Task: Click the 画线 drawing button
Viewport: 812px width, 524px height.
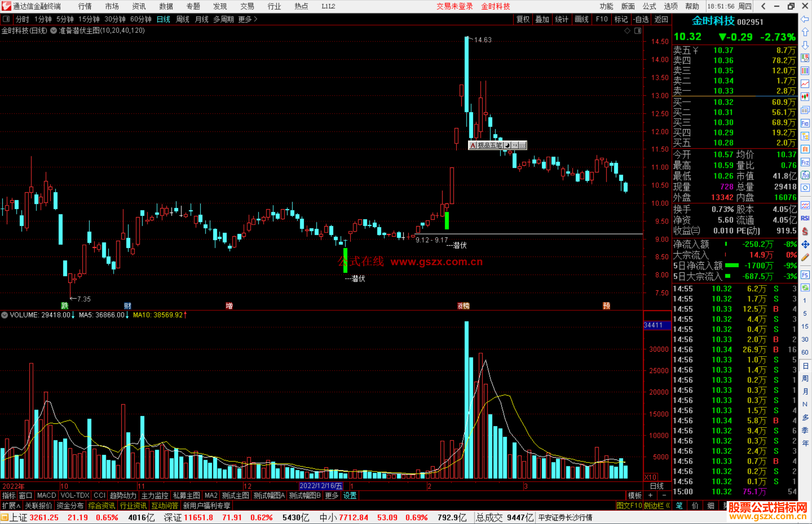Action: point(581,19)
